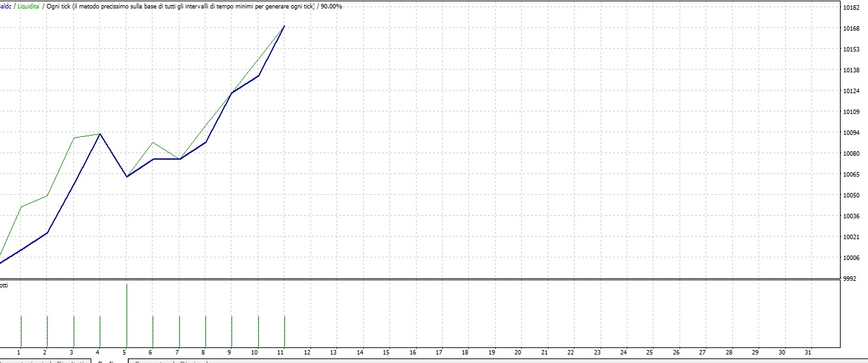Click the 10065 axis label

852,175
